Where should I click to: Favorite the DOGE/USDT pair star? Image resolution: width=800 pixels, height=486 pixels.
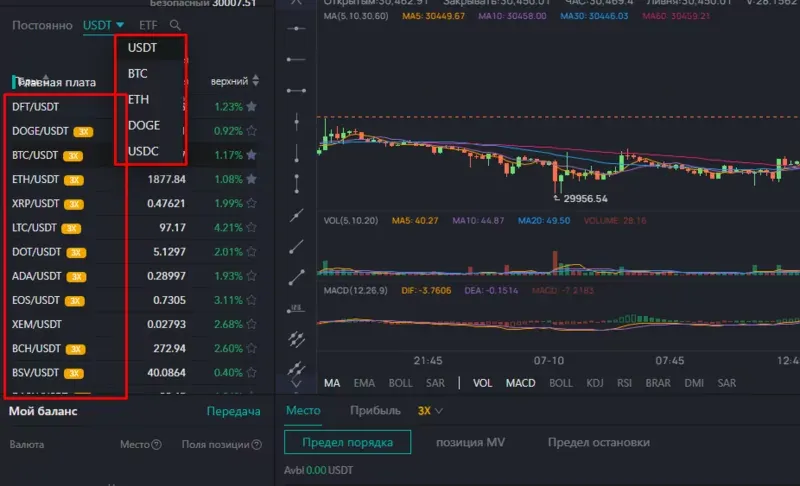[252, 131]
